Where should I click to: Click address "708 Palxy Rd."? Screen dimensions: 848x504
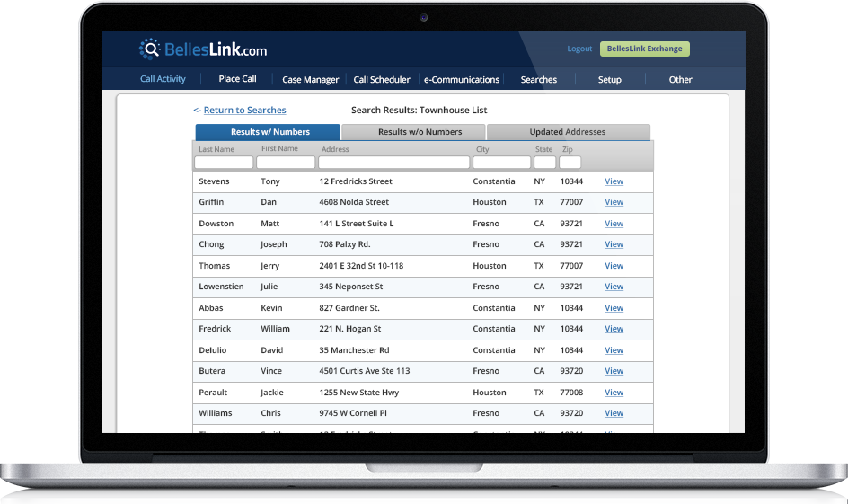pyautogui.click(x=345, y=244)
